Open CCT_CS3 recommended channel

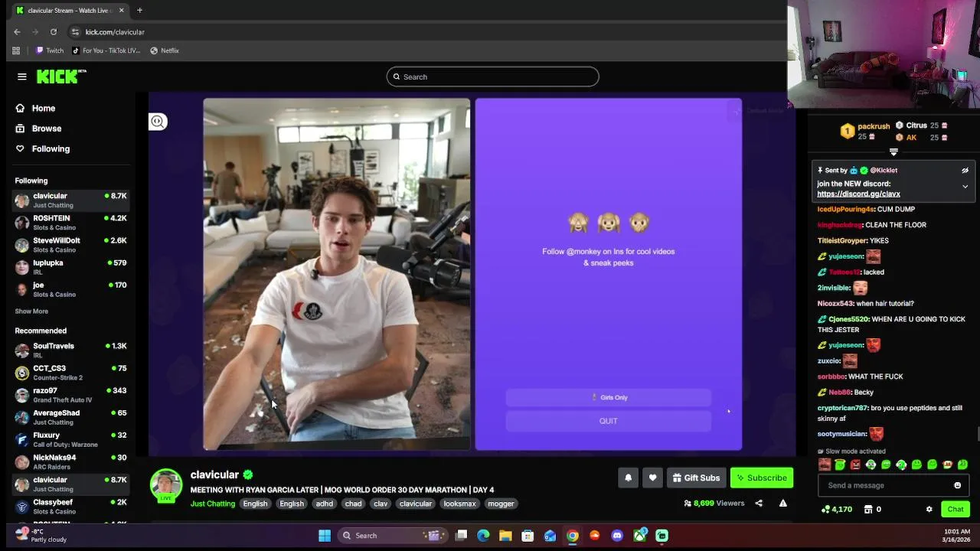(x=71, y=373)
